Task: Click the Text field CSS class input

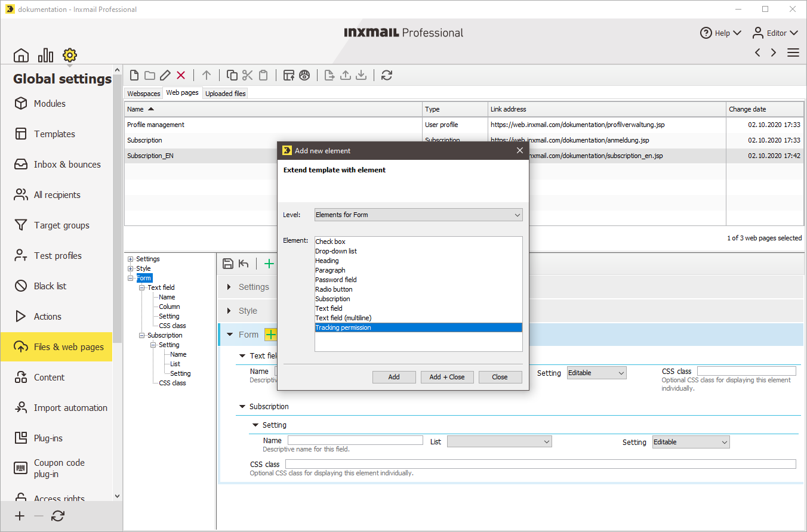Action: point(747,372)
